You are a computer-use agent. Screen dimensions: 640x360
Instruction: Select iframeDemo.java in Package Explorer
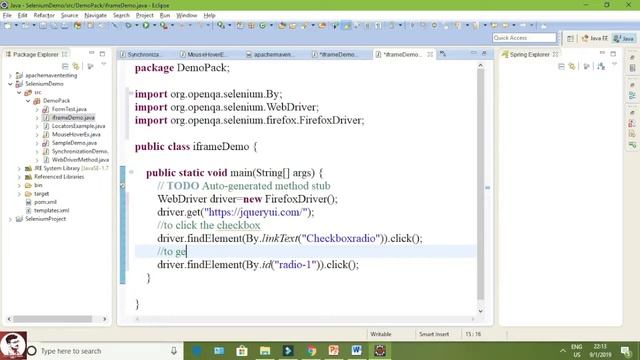coord(73,118)
